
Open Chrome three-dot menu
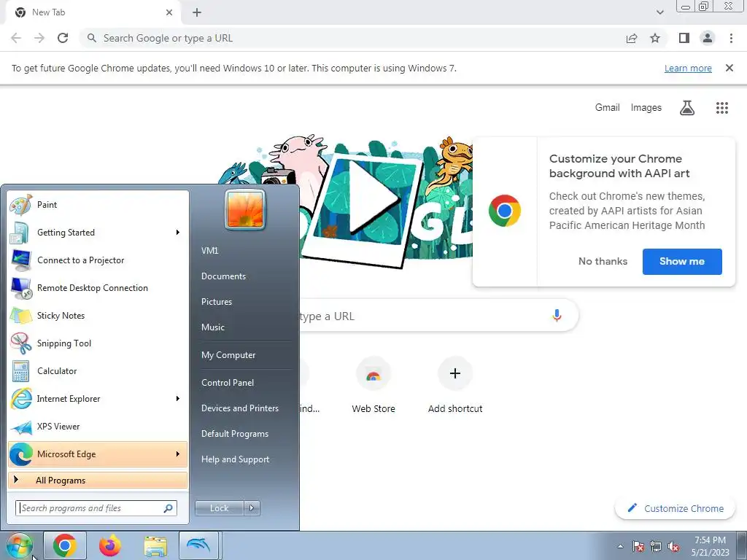731,38
